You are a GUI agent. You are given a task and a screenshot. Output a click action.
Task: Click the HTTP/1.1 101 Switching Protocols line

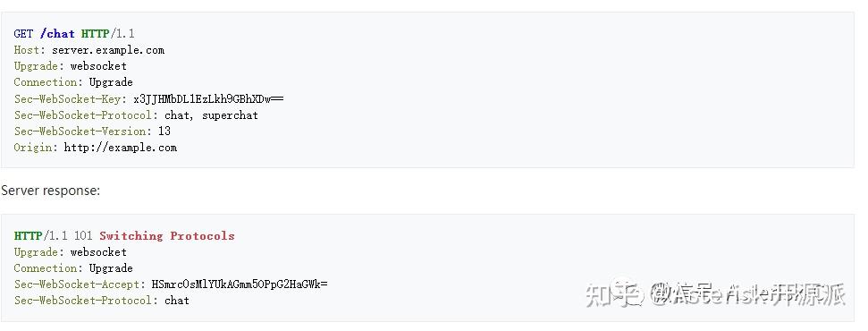[x=124, y=235]
